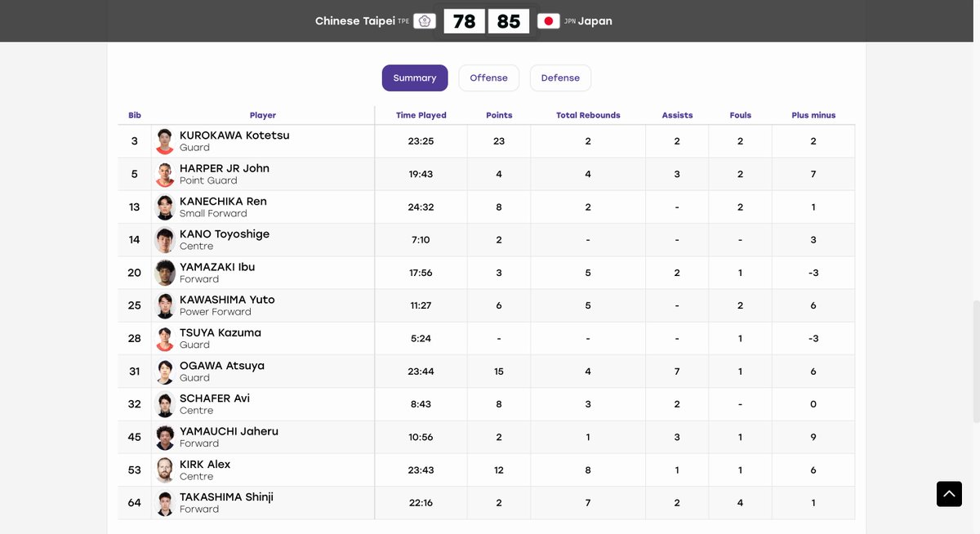Screen dimensions: 980x534
Task: Sort by Total Rebounds column header
Action: 588,115
